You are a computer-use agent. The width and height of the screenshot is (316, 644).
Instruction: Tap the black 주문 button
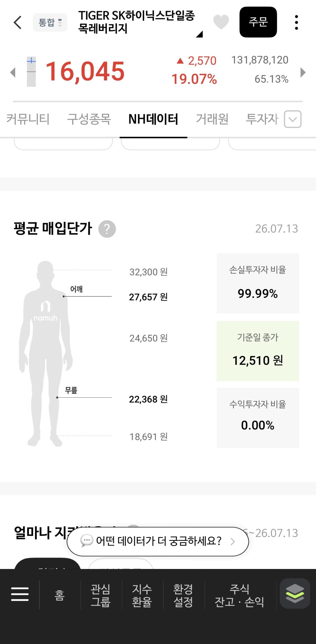click(x=258, y=22)
